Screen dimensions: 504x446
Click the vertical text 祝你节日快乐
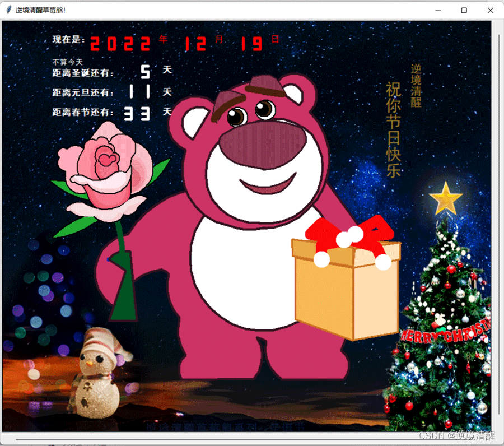[394, 129]
